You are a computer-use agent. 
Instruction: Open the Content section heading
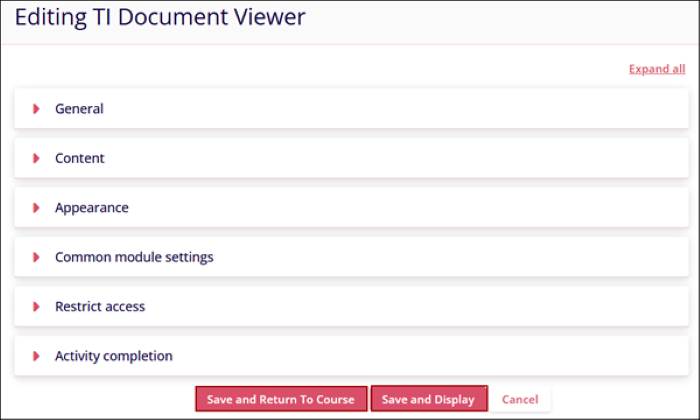80,158
